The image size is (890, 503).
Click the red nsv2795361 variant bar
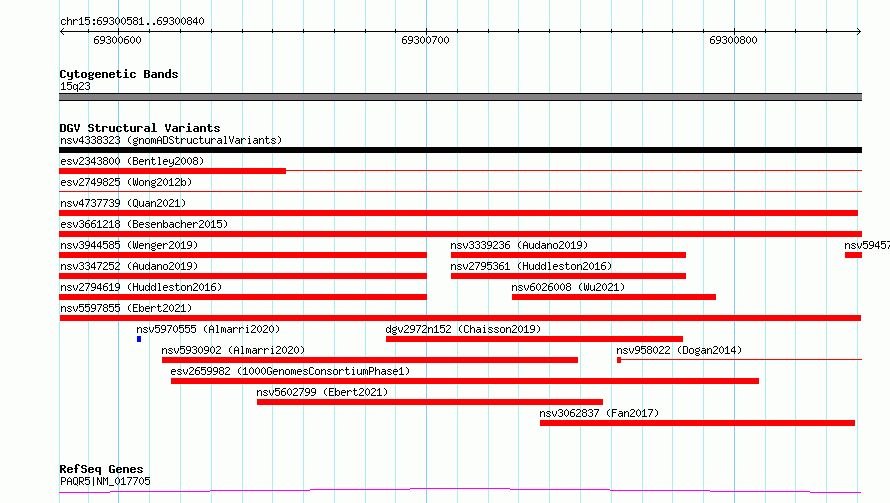(568, 276)
